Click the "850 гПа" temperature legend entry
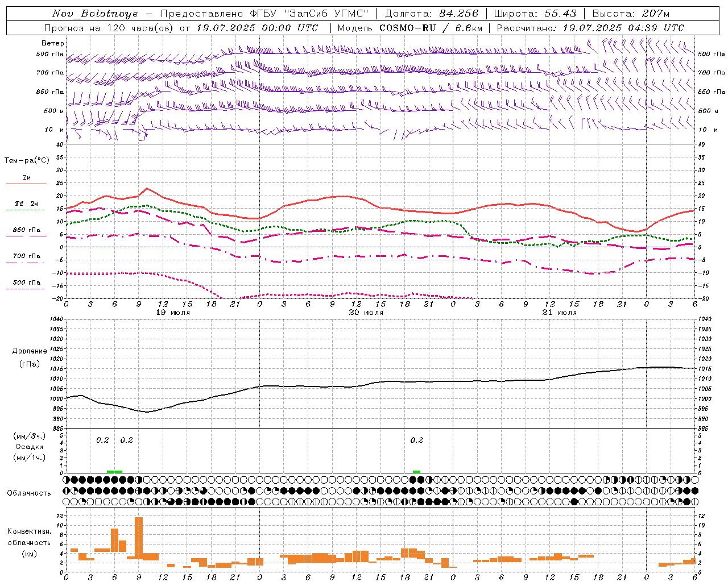 click(27, 232)
